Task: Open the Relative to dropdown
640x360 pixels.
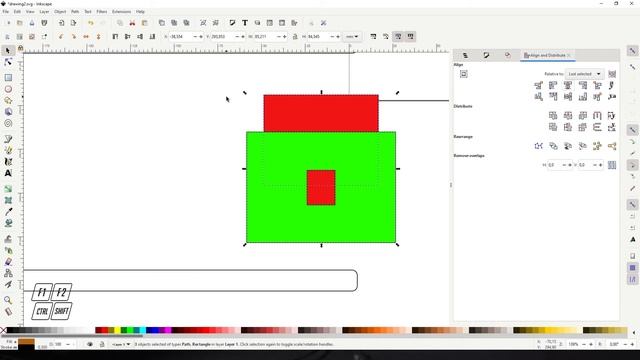Action: click(584, 74)
